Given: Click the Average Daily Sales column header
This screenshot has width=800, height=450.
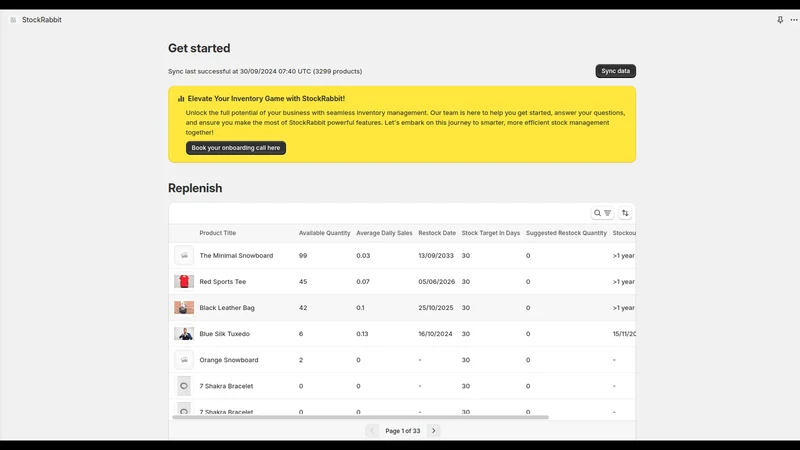Looking at the screenshot, I should coord(384,233).
